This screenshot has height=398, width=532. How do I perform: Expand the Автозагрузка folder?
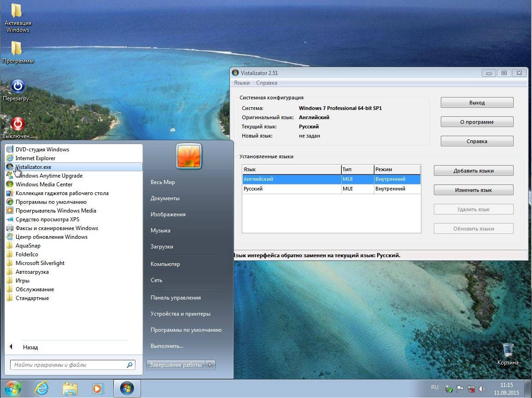point(74,272)
